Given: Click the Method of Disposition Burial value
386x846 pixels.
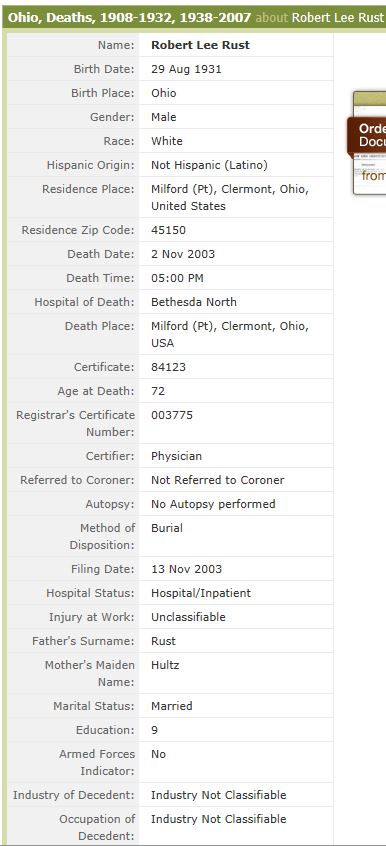Looking at the screenshot, I should pyautogui.click(x=167, y=528).
